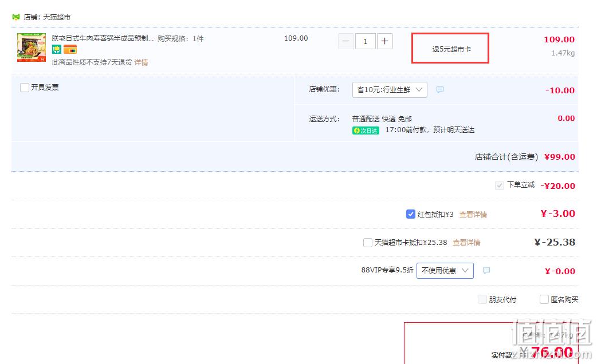Click message icon beside 88VIP dropdown

(486, 271)
